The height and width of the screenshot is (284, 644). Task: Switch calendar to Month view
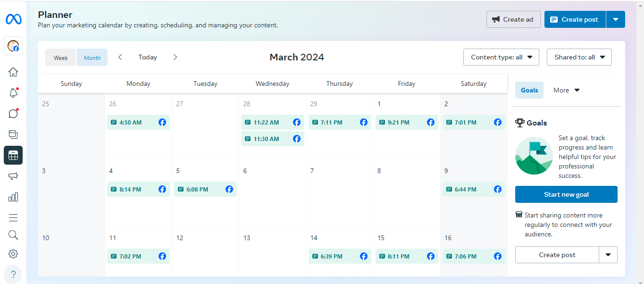pos(92,58)
